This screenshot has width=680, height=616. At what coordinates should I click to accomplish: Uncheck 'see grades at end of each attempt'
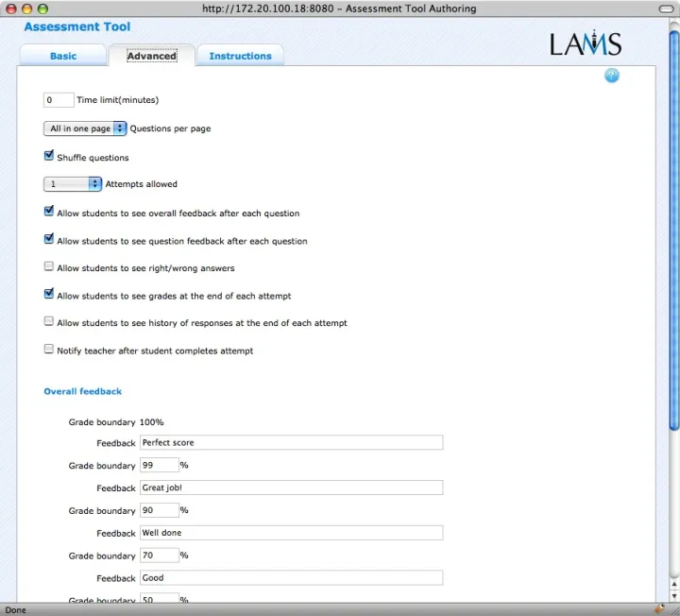(x=49, y=295)
